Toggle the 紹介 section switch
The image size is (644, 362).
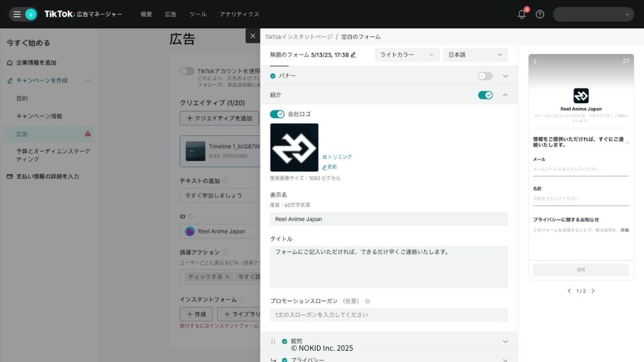[x=485, y=96]
